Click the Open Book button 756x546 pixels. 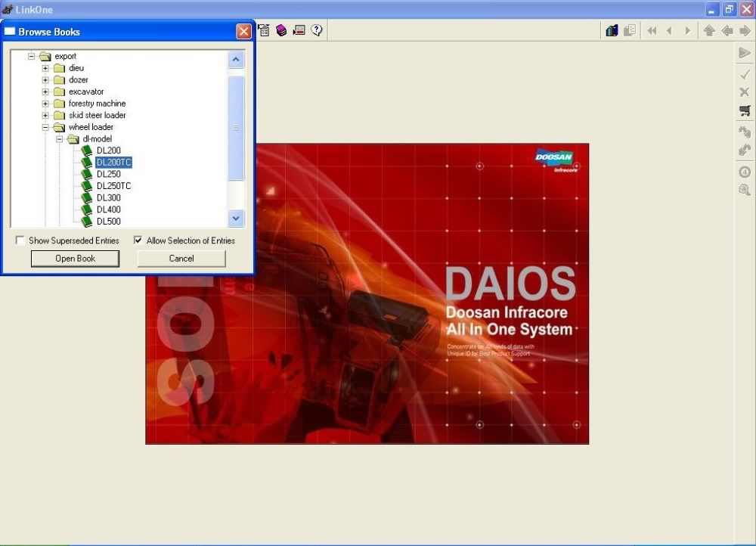coord(75,259)
